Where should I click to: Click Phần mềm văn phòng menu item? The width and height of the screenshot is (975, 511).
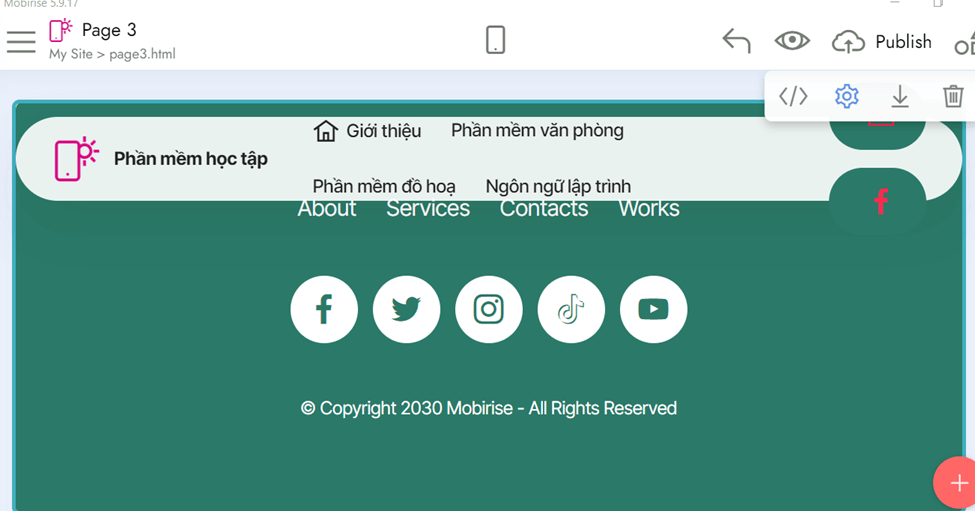[x=537, y=131]
